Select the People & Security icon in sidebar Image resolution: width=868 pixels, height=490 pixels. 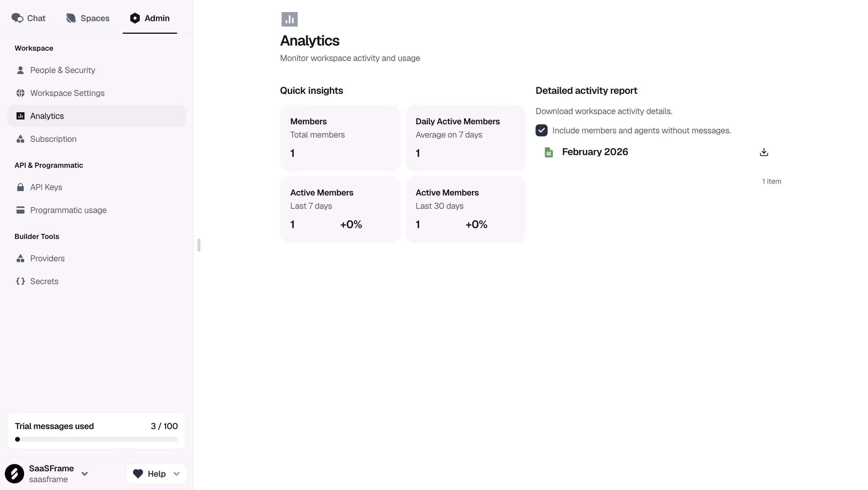coord(20,70)
